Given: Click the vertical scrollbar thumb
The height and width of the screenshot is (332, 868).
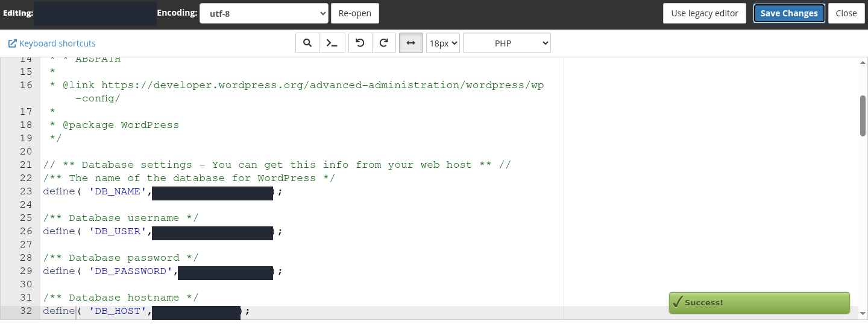Looking at the screenshot, I should (863, 116).
